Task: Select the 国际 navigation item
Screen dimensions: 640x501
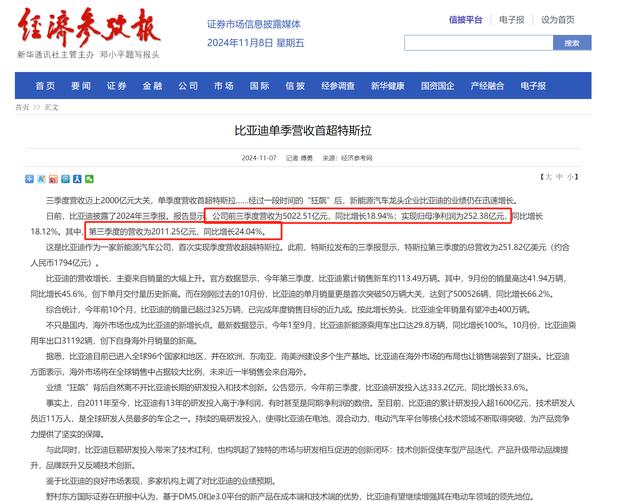Action: click(260, 86)
